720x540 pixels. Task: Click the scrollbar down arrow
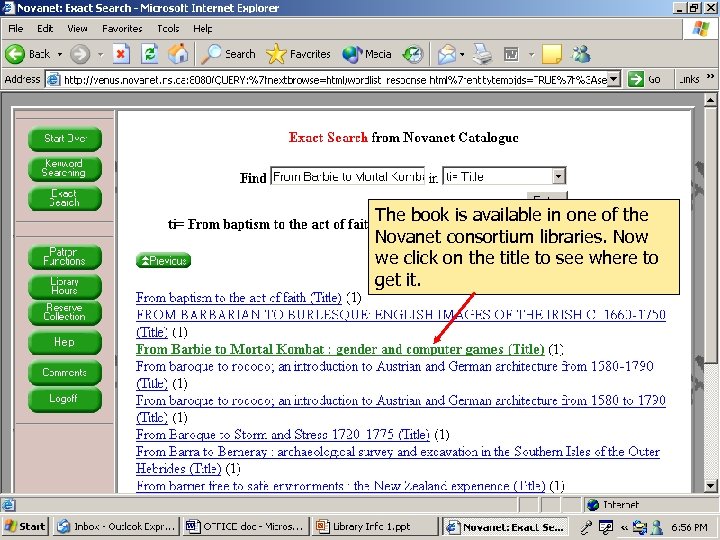(710, 486)
